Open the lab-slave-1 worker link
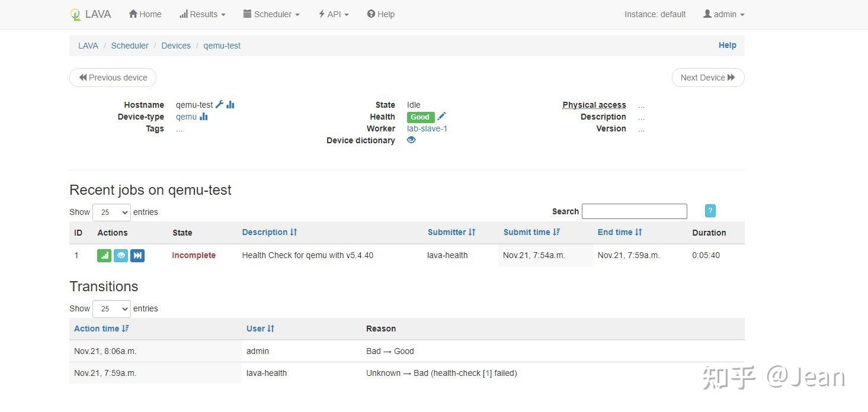This screenshot has height=412, width=868. click(427, 128)
